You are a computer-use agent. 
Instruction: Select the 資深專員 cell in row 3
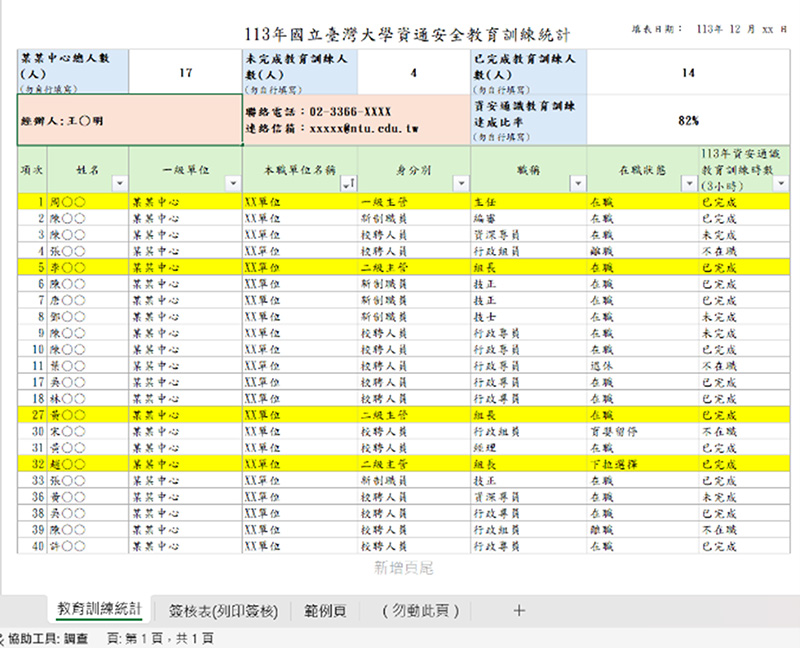coord(529,235)
